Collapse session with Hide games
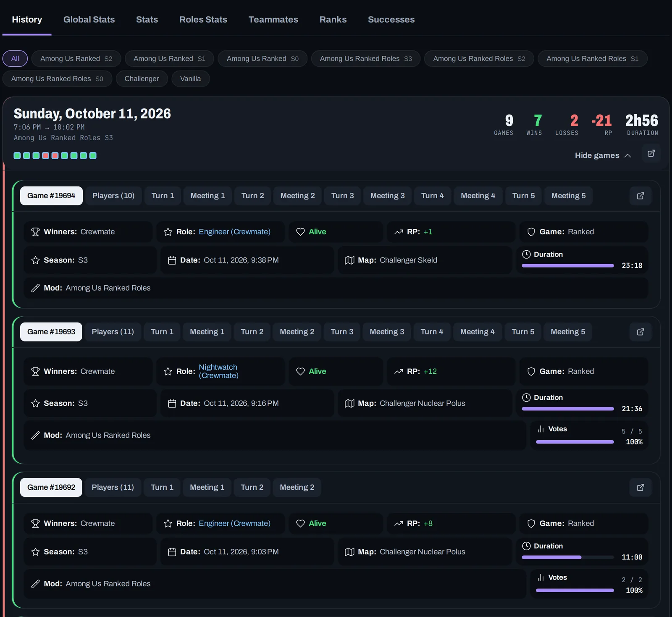The width and height of the screenshot is (672, 617). [603, 155]
